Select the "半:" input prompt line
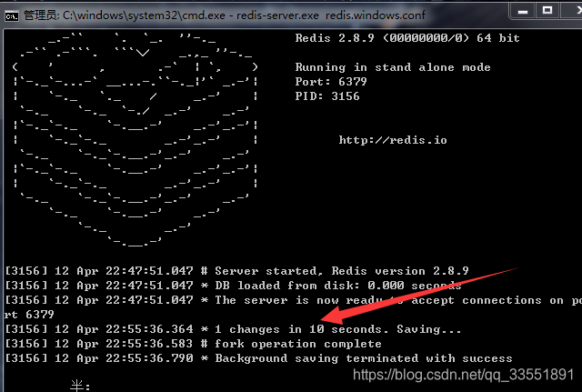 coord(80,386)
